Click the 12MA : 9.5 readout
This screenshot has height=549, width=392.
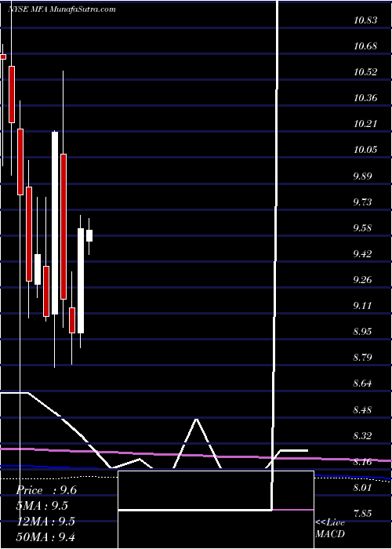[45, 521]
